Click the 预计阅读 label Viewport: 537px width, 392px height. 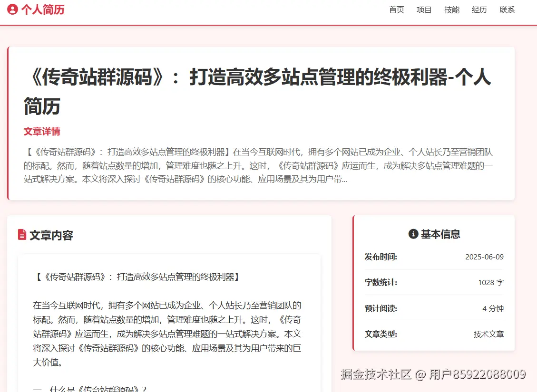[x=381, y=308]
